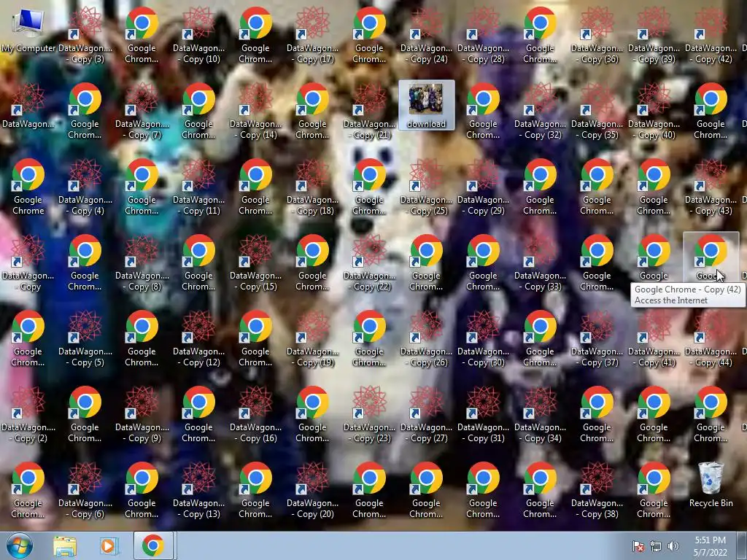The image size is (747, 560).
Task: Select DataWagon - Copy (9) shortcut
Action: [142, 413]
